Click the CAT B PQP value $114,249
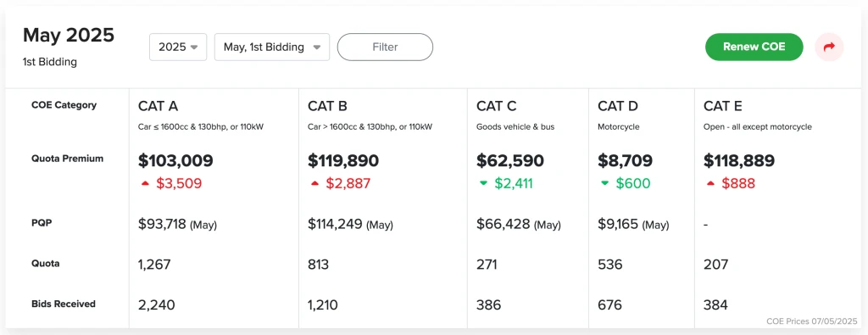 point(335,224)
